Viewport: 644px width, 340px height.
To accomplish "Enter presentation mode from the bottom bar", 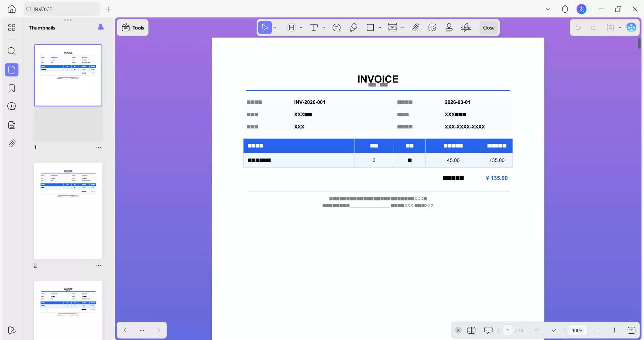I will coord(488,330).
